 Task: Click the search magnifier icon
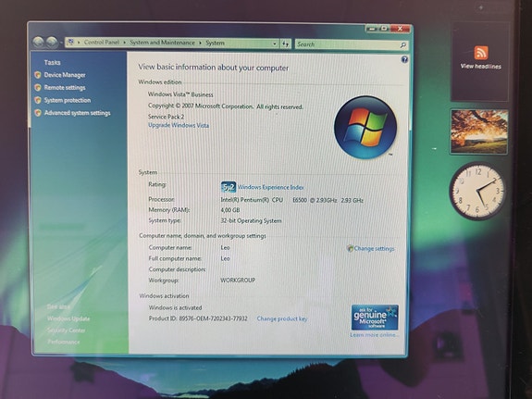tap(402, 44)
